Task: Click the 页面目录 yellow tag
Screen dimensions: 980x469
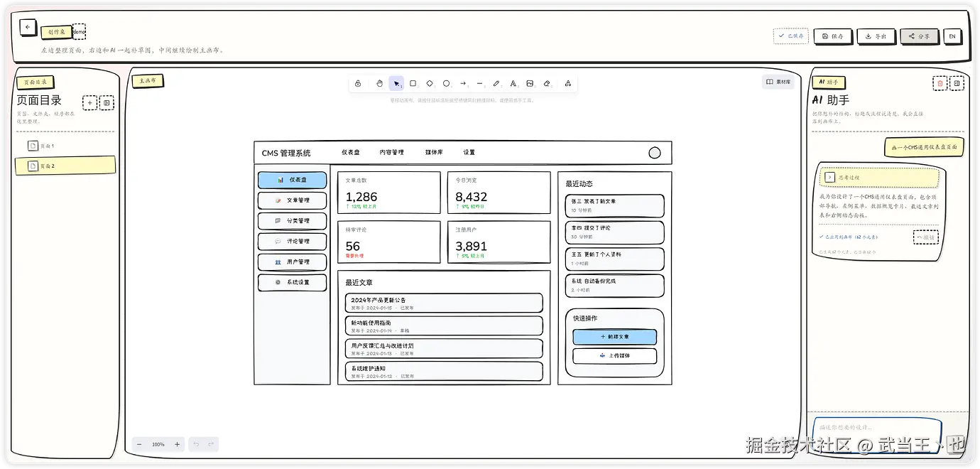Action: point(36,82)
